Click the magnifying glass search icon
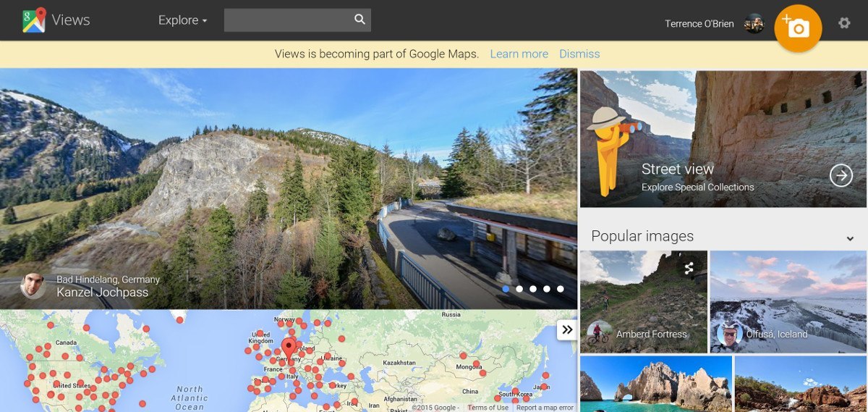The height and width of the screenshot is (412, 868). tap(360, 20)
